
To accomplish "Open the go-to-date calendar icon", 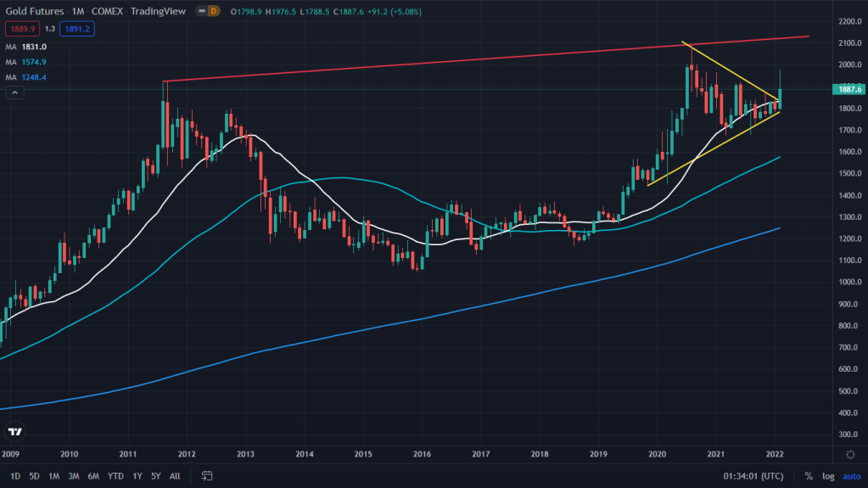I will click(207, 476).
